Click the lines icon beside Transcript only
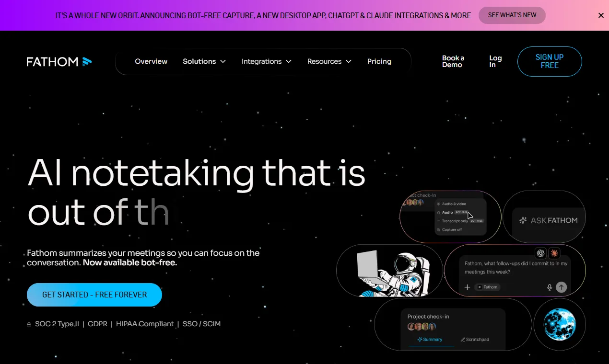 click(x=438, y=221)
